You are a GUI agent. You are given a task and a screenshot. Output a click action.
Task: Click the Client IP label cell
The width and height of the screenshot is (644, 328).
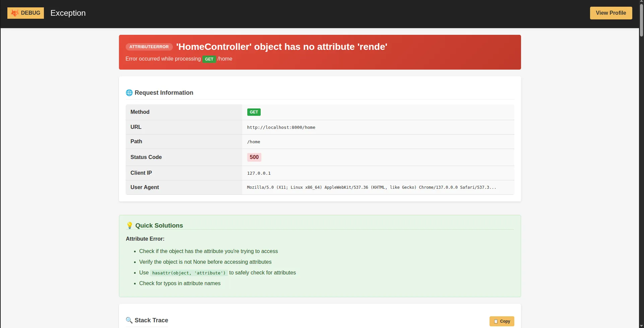[x=184, y=173]
